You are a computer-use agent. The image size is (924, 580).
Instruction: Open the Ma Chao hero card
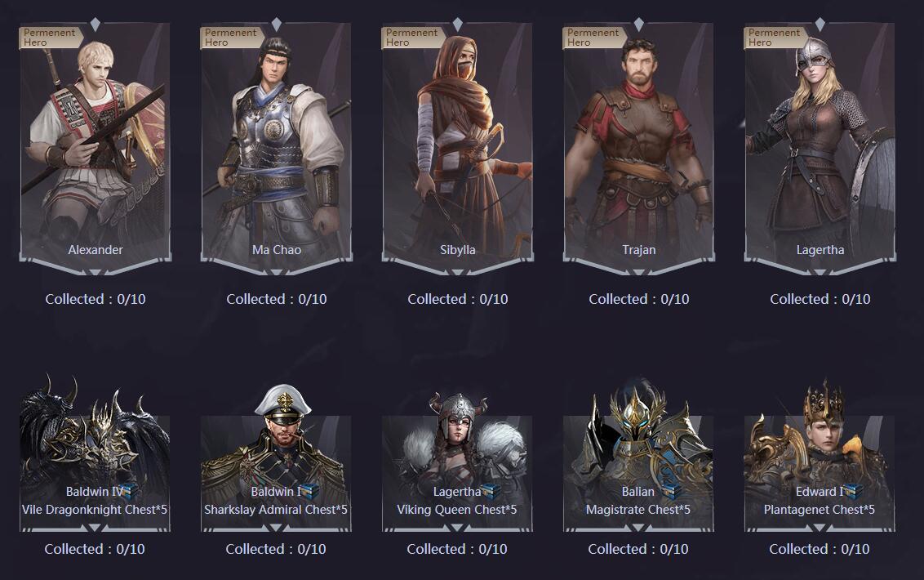tap(277, 148)
